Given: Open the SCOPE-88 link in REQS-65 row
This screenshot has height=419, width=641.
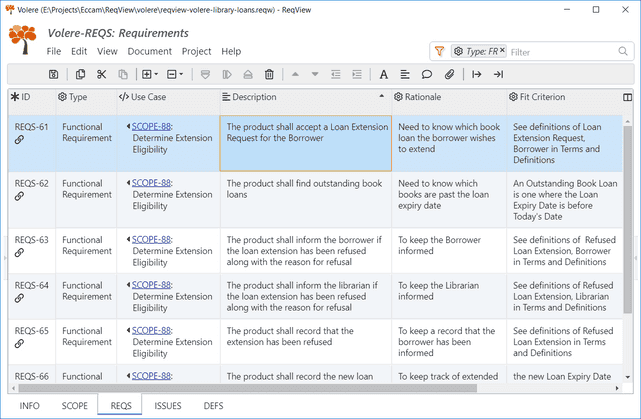Looking at the screenshot, I should (x=151, y=331).
